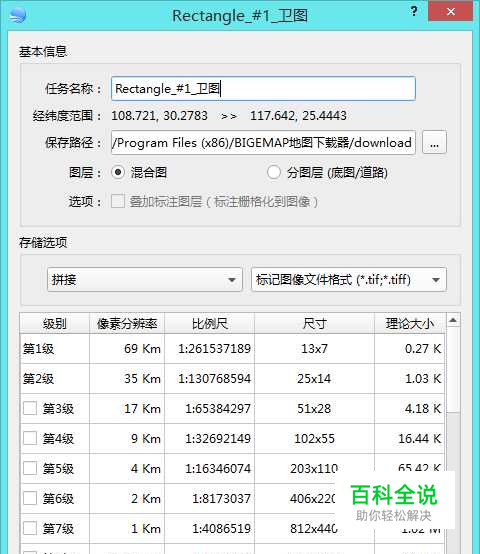Check the 第3级 level checkbox
Screen dimensions: 480x554
pos(30,409)
